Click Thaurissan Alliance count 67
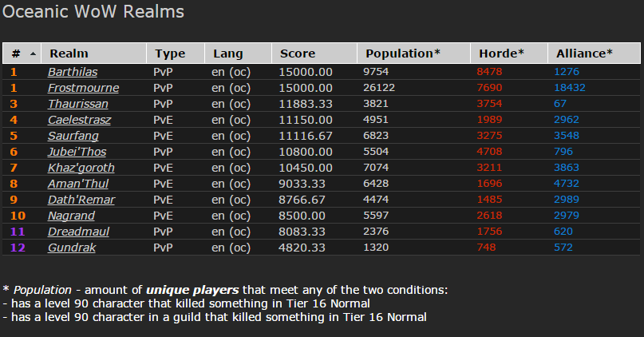This screenshot has width=644, height=337. 560,104
